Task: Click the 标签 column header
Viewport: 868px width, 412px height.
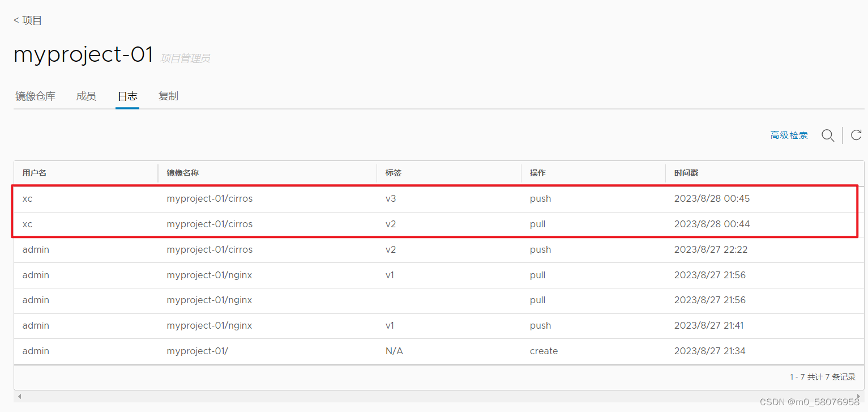Action: [x=394, y=173]
